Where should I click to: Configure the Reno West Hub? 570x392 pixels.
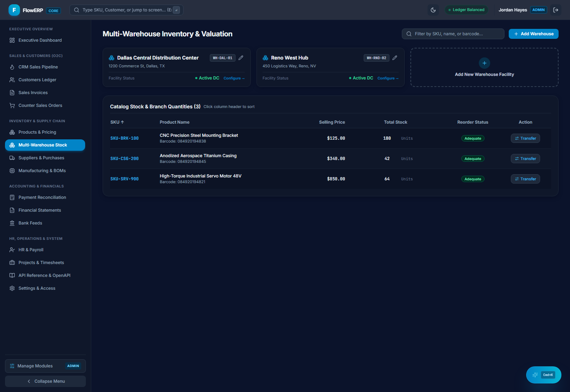pos(388,78)
